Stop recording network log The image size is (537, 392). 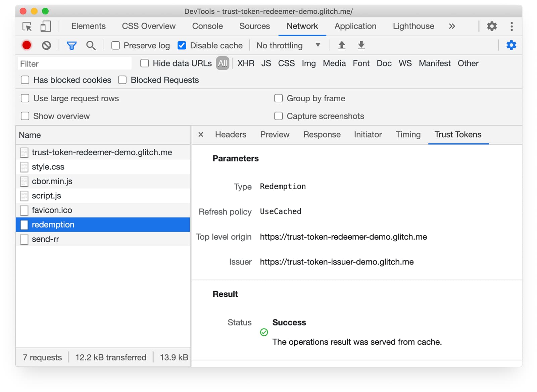(27, 45)
